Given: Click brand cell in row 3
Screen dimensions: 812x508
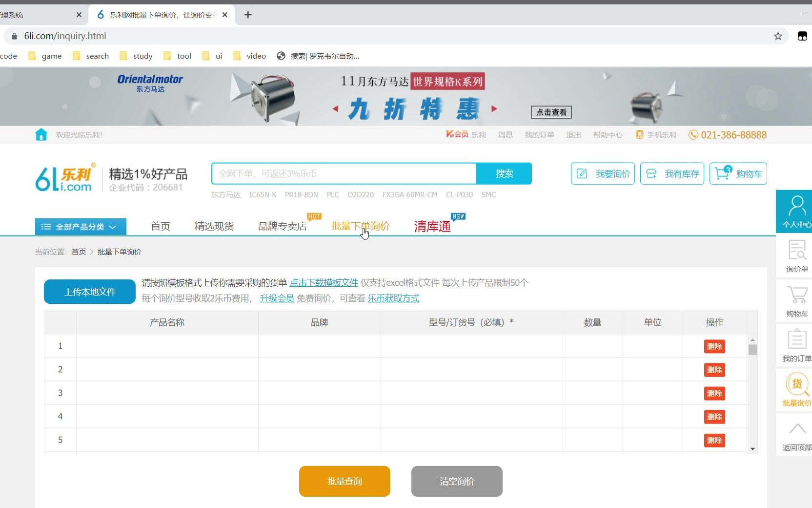Looking at the screenshot, I should click(320, 393).
